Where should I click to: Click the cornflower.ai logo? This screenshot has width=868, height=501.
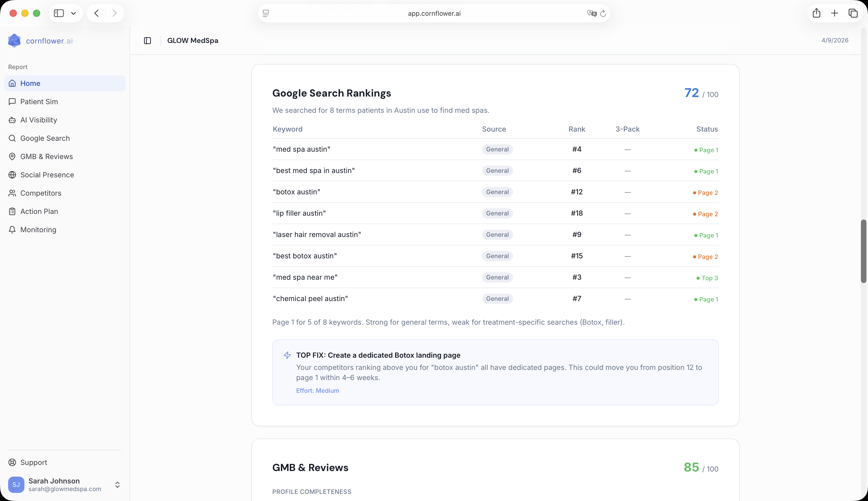pos(40,41)
